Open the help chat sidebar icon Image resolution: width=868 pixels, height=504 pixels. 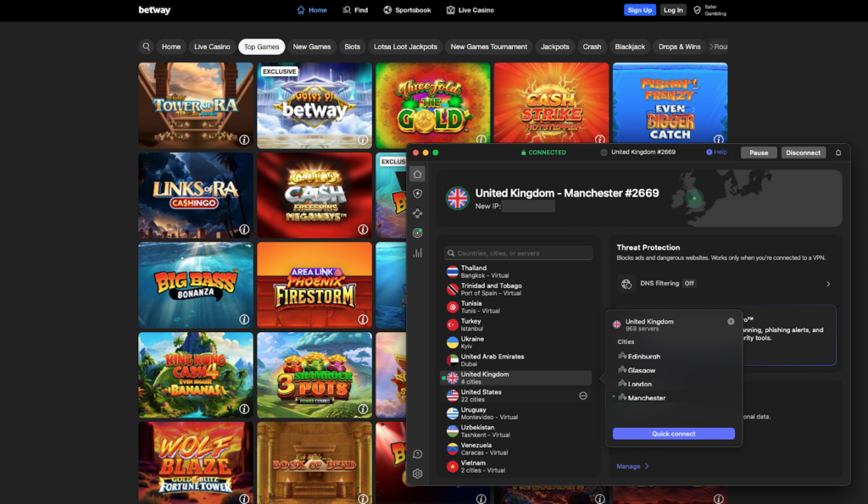coord(417,454)
